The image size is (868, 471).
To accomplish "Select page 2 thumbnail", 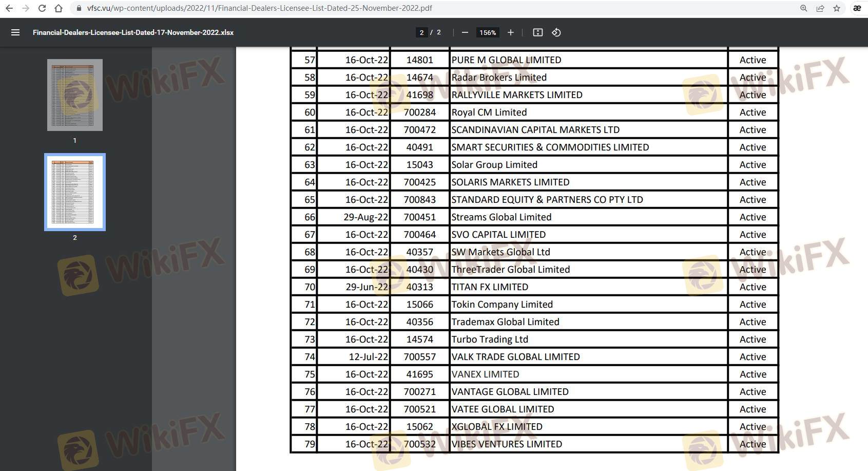I will 75,192.
